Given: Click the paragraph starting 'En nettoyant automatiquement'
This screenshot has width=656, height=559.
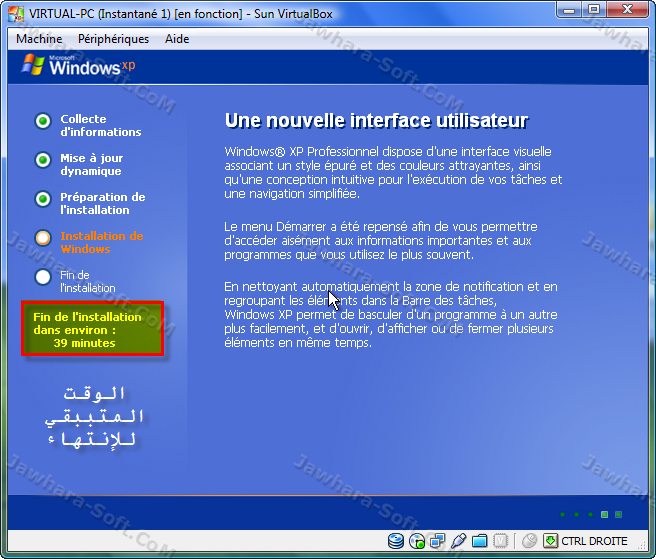Looking at the screenshot, I should coord(391,315).
